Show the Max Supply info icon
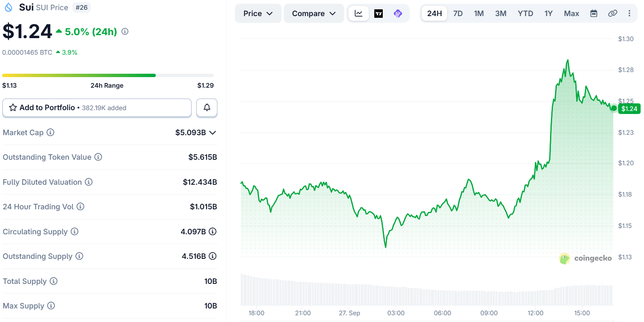 pyautogui.click(x=51, y=306)
